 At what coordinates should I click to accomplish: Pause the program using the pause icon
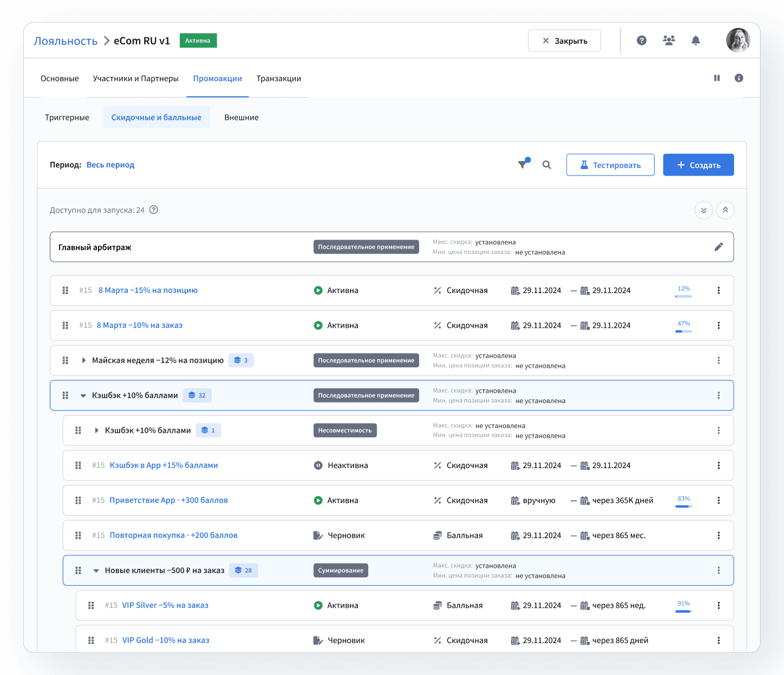coord(717,78)
